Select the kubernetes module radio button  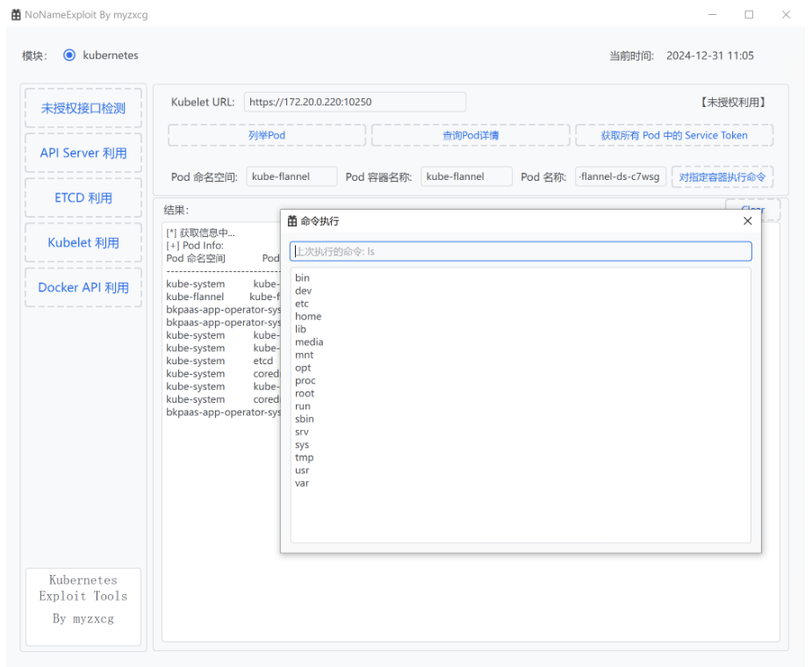69,55
